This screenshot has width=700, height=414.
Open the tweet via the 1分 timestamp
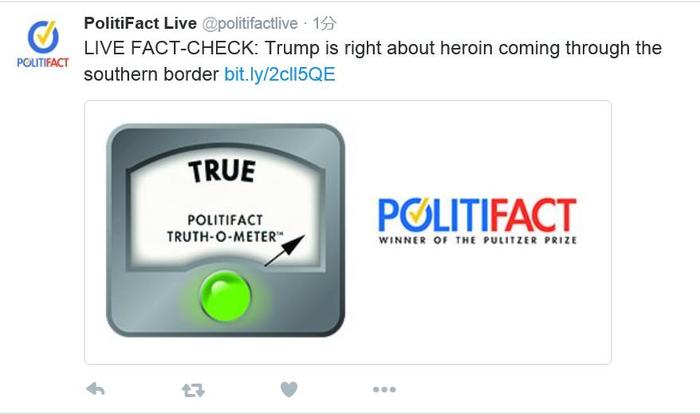(324, 23)
